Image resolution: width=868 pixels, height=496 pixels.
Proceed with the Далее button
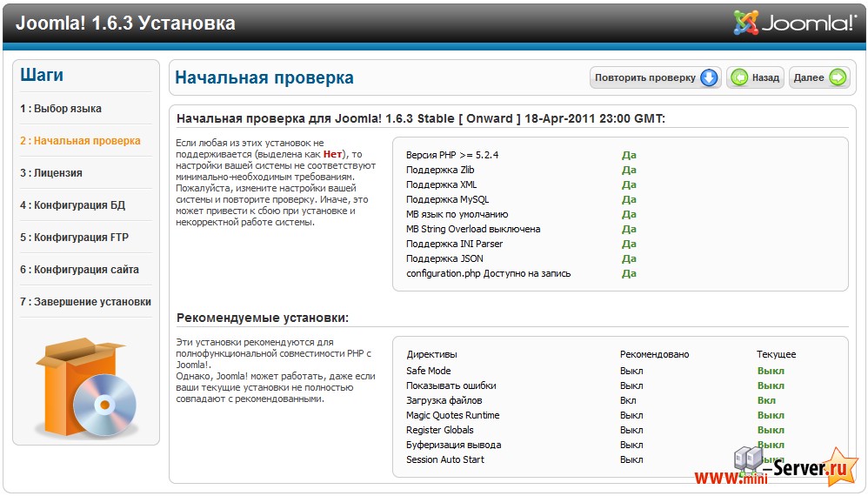coord(819,77)
